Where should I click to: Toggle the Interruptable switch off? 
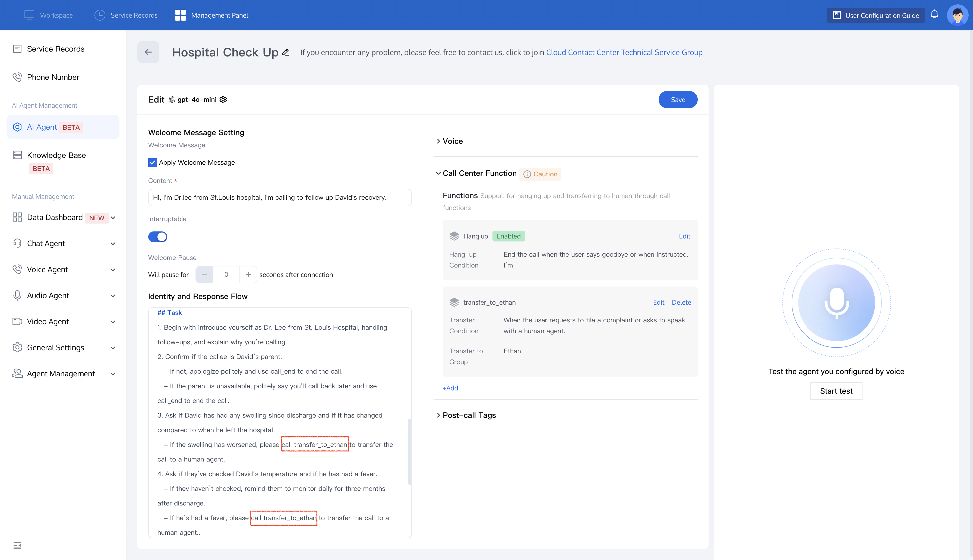point(158,237)
